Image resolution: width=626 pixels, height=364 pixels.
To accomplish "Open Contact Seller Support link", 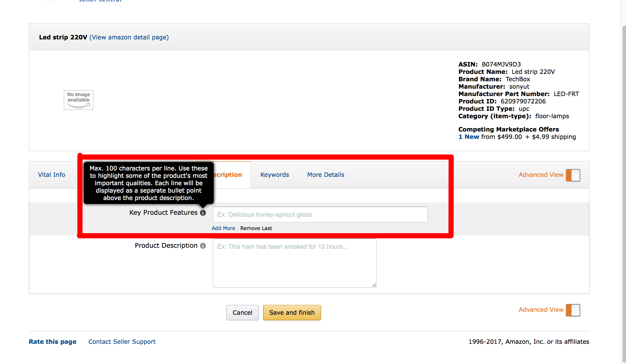I will pos(122,342).
